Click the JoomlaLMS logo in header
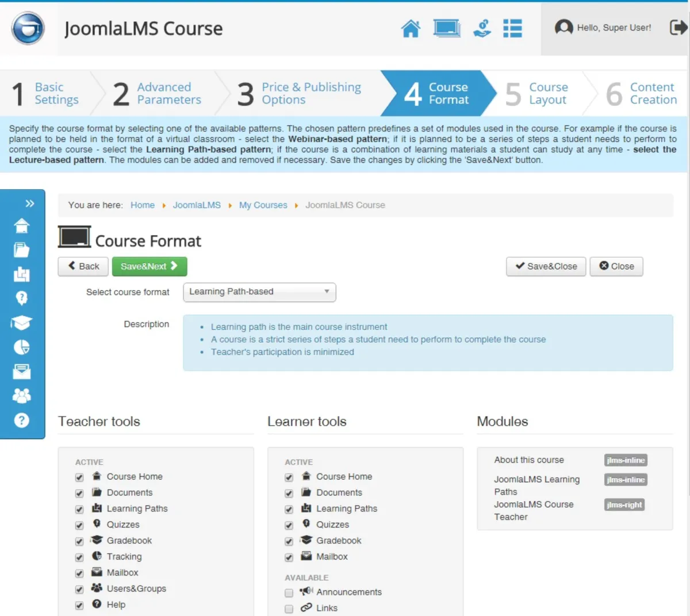The width and height of the screenshot is (690, 616). [28, 28]
